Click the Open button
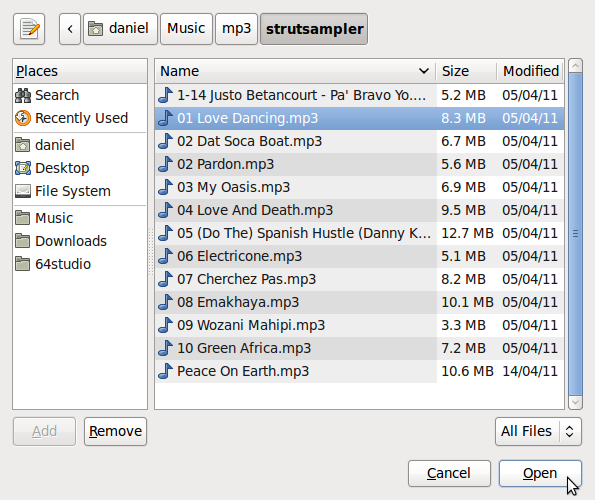Viewport: 595px width, 500px height. pyautogui.click(x=540, y=473)
